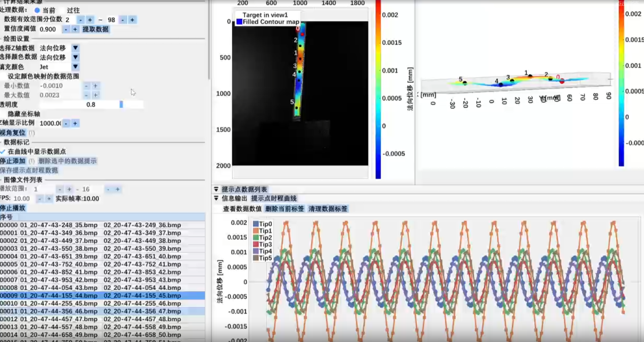Click the 删除当前标签 button
644x342 pixels.
coord(285,209)
